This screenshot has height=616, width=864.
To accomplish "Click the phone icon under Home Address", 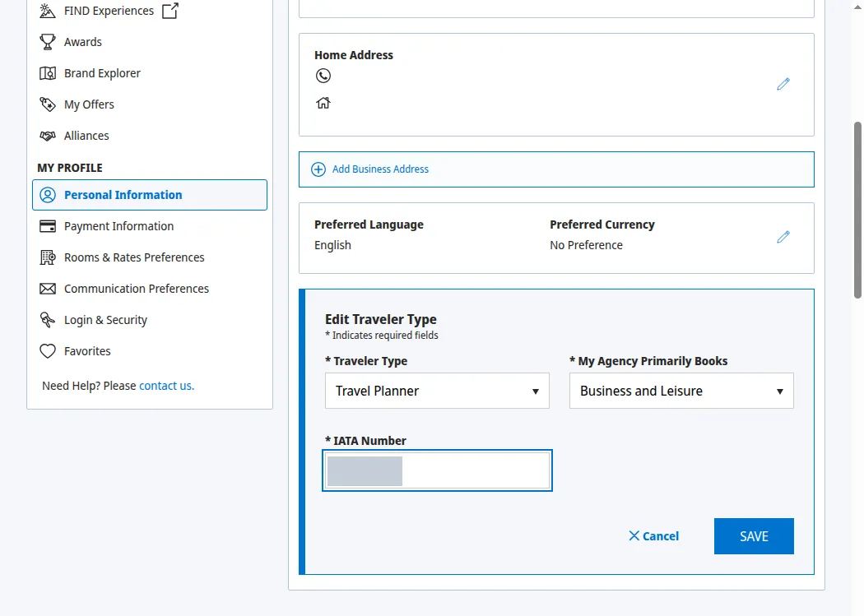I will coord(323,76).
